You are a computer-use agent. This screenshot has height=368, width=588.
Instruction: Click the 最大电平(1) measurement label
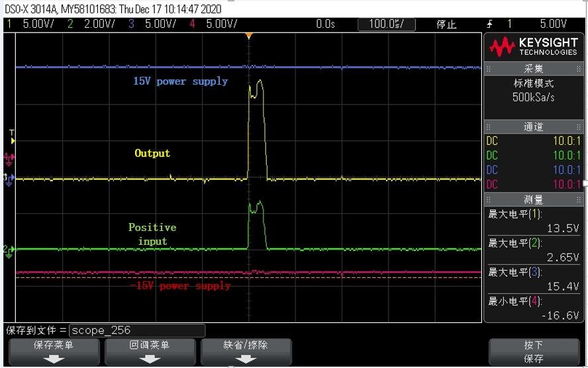[515, 214]
